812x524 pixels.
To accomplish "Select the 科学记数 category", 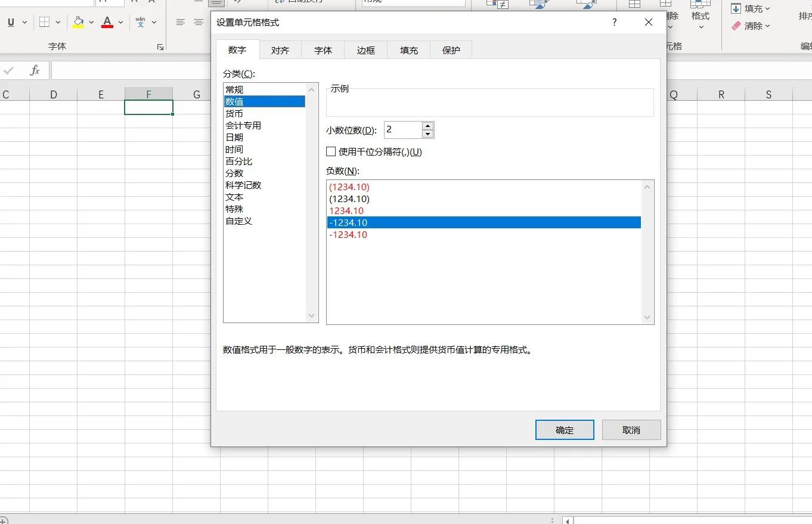I will pos(265,185).
